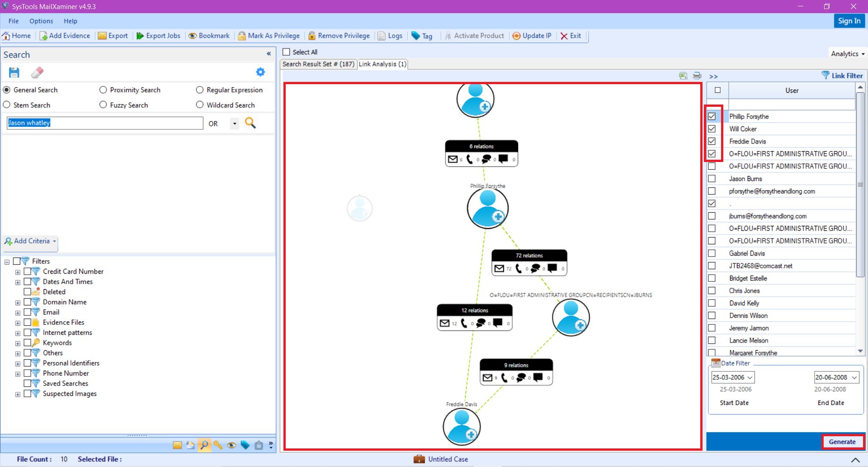Switch to the Search Result Set tab

point(318,64)
